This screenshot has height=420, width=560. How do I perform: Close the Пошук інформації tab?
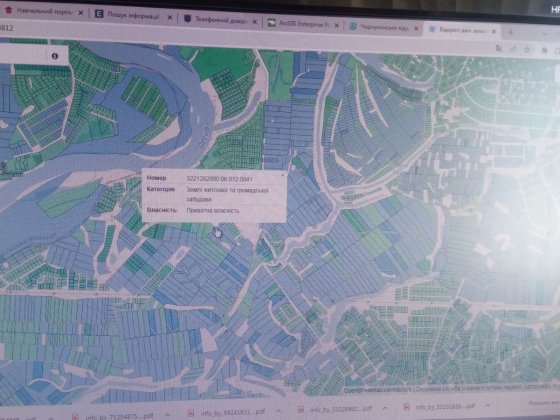[x=170, y=17]
